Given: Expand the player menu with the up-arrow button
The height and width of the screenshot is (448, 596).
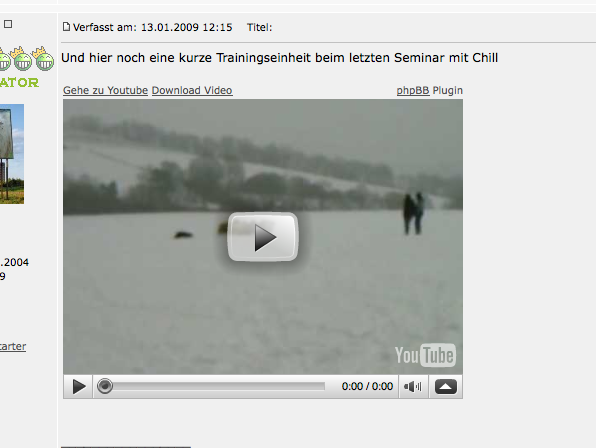Looking at the screenshot, I should [445, 387].
